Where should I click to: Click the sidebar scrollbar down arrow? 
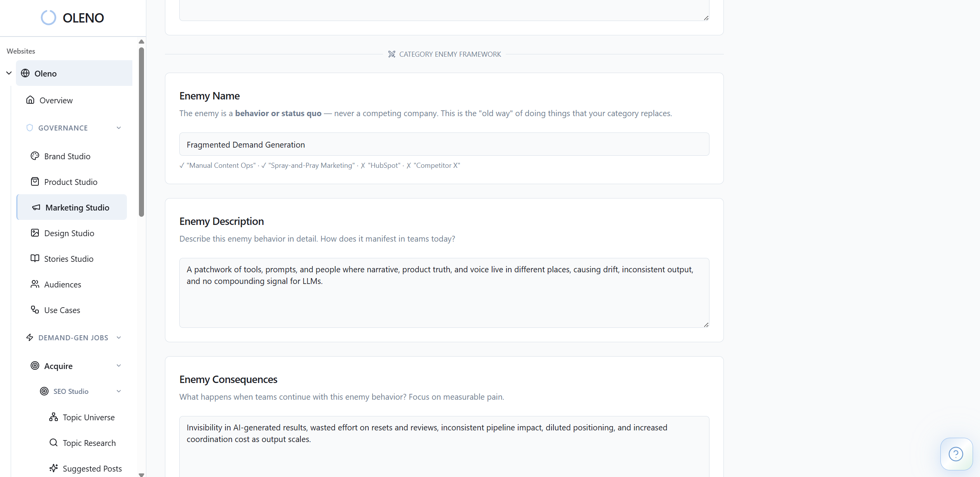click(142, 474)
